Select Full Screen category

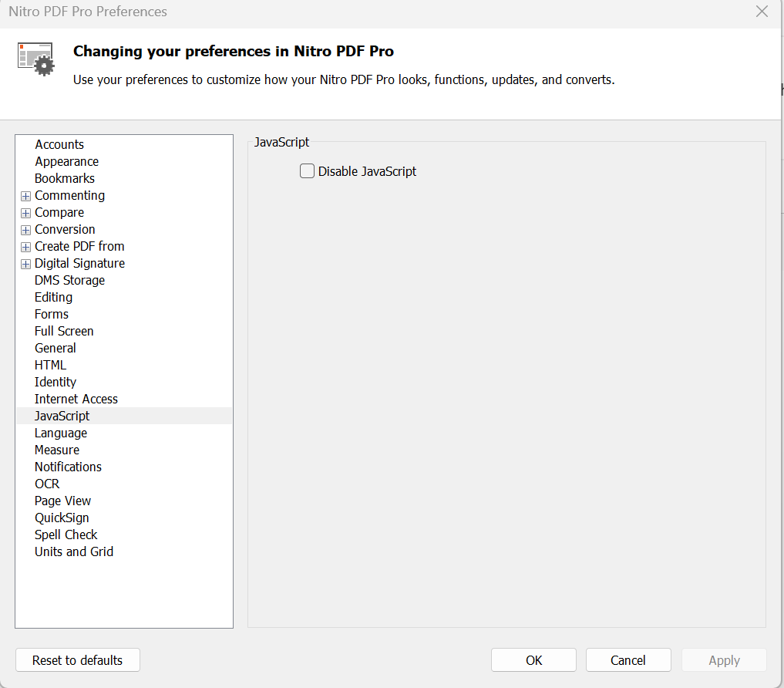64,332
